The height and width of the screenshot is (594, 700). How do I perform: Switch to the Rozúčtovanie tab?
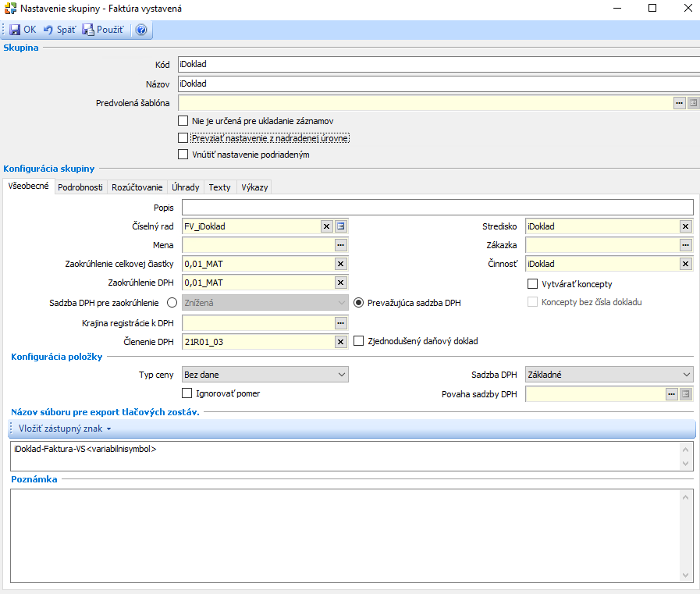tap(137, 187)
